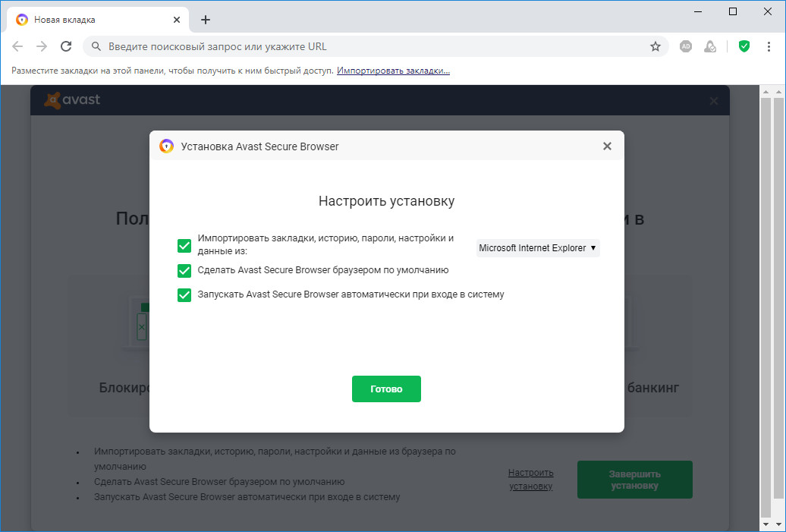Click the Завершить установку button
The height and width of the screenshot is (532, 786).
pyautogui.click(x=634, y=480)
